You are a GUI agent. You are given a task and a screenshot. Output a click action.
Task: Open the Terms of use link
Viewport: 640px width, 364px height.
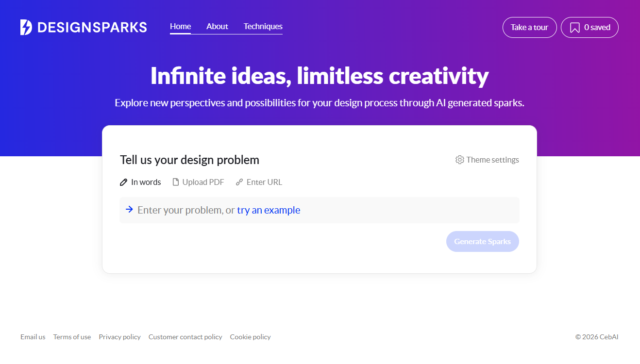tap(72, 337)
